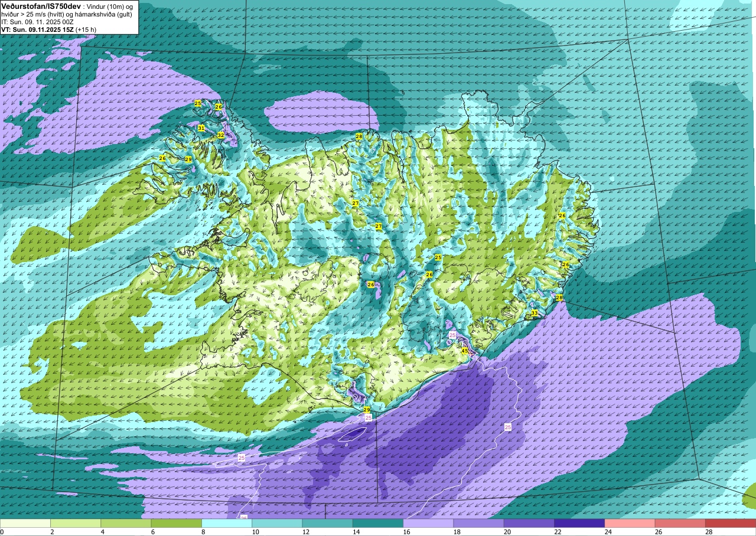Select the valid time line 'VT: Sun. 09.11.2025 15Z'
The width and height of the screenshot is (756, 536).
tap(37, 29)
